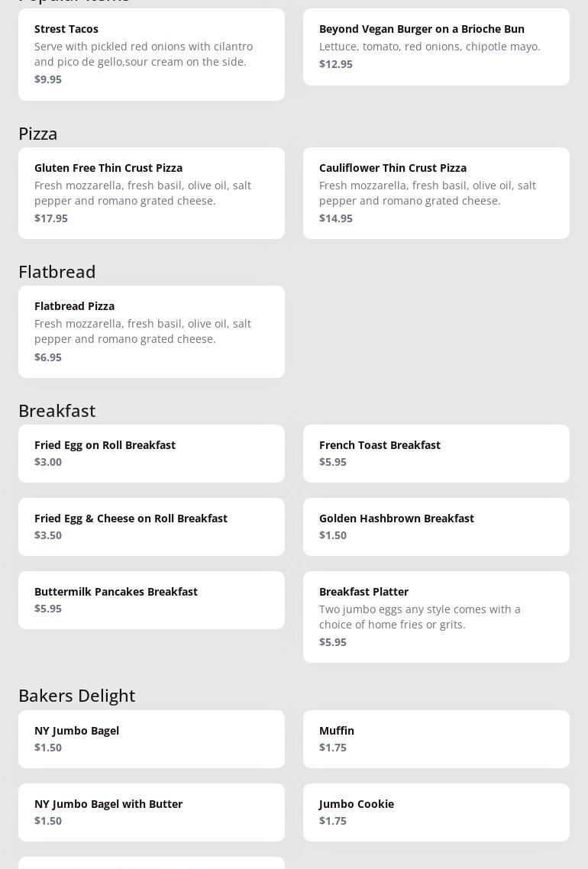Viewport: 588px width, 869px height.
Task: Click the NY Jumbo Bagel item
Action: pos(151,739)
